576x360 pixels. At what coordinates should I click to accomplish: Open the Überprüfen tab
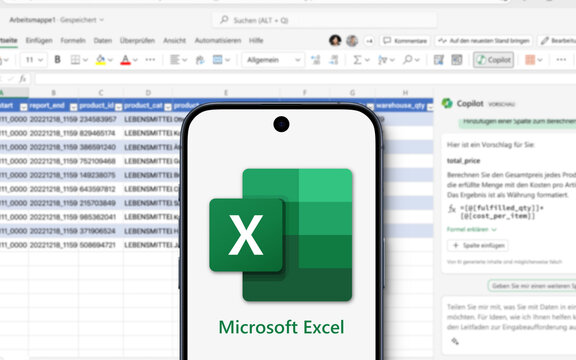pyautogui.click(x=137, y=40)
